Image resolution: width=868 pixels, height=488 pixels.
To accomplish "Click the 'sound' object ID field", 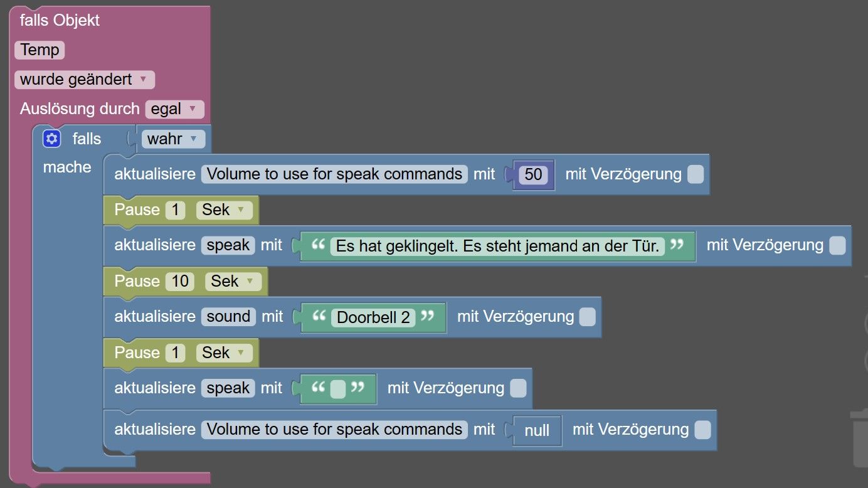I will tap(228, 317).
